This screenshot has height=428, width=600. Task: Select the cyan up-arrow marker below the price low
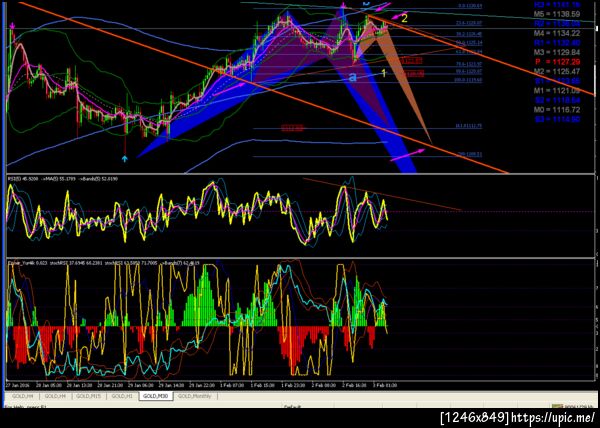coord(125,158)
